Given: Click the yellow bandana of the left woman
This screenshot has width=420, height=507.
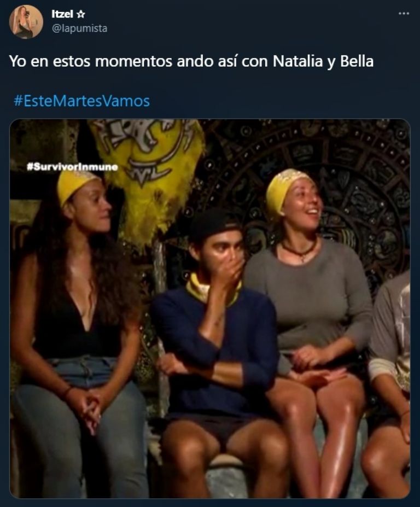Looking at the screenshot, I should tap(74, 185).
